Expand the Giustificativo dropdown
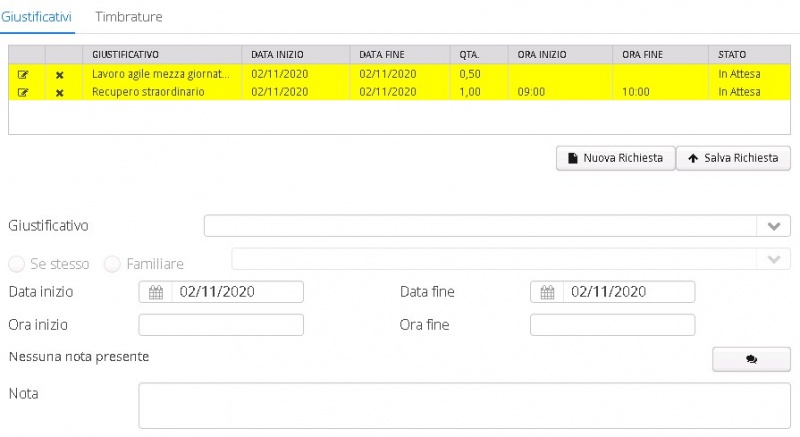Viewport: 800px width, 437px height. pos(772,226)
